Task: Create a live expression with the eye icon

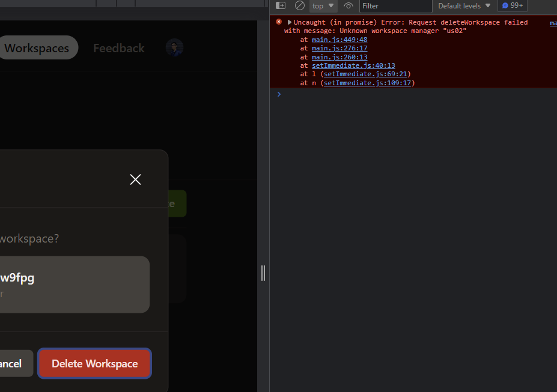Action: pos(348,5)
